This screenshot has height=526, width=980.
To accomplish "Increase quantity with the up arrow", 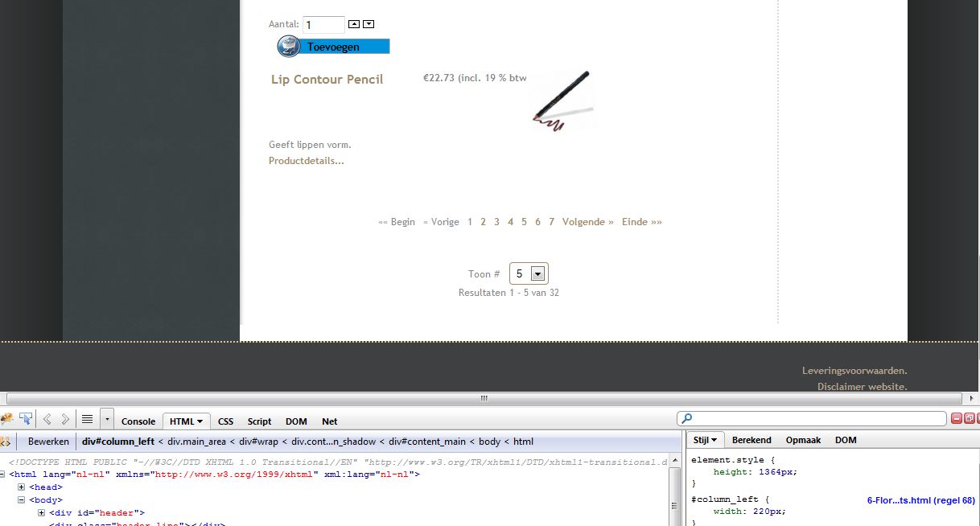I will click(354, 24).
